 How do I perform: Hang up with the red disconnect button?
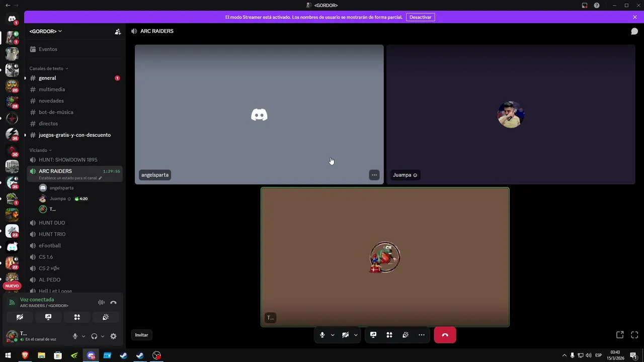point(445,335)
